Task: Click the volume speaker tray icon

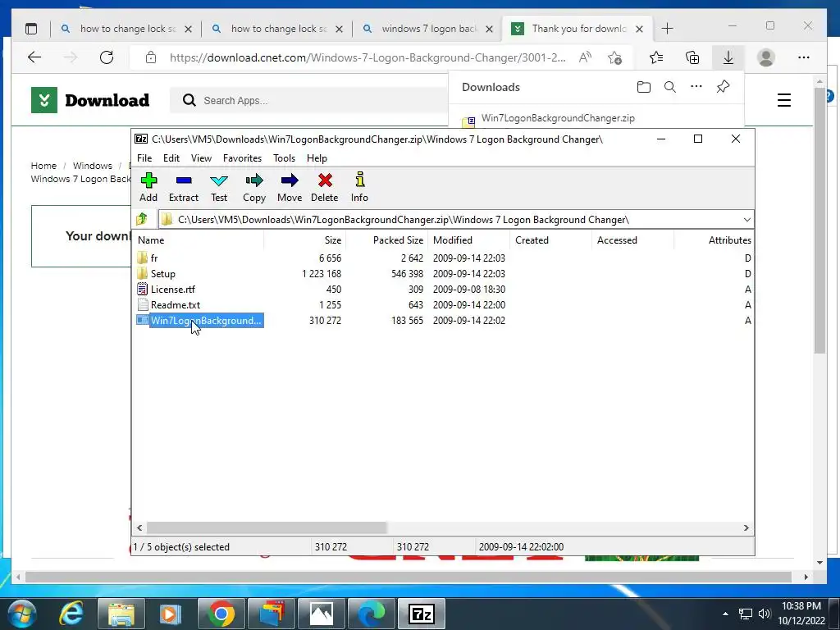Action: click(x=764, y=614)
